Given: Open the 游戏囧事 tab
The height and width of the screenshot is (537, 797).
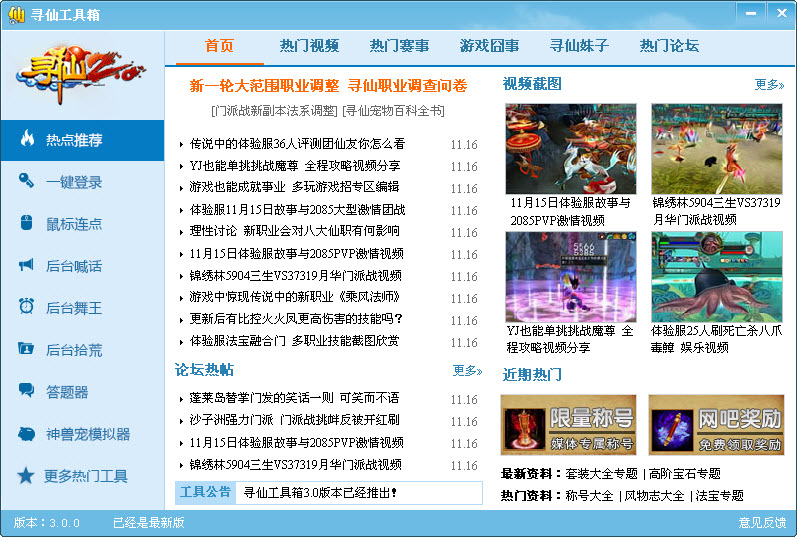Looking at the screenshot, I should click(489, 46).
